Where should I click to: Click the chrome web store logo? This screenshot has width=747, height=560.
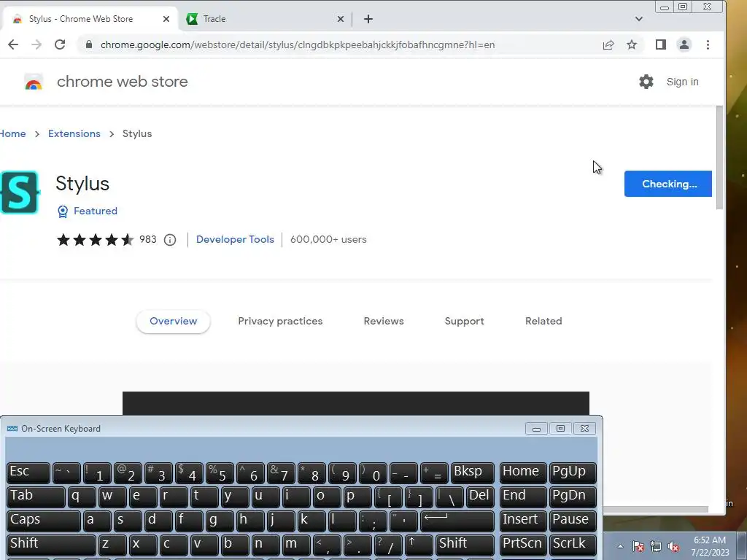34,82
